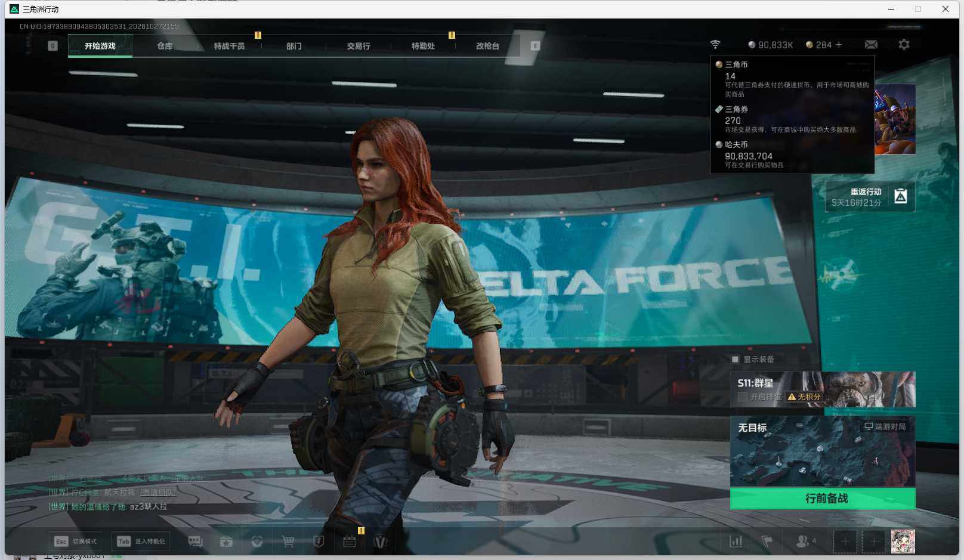Screen dimensions: 964x560
Task: Open the chat bubble icon in the bottom bar
Action: [x=195, y=541]
